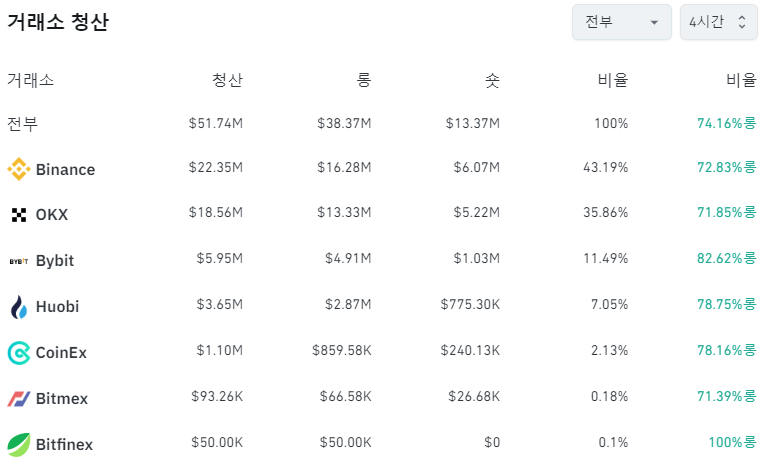766x469 pixels.
Task: Click the Bybit logo icon
Action: click(19, 261)
